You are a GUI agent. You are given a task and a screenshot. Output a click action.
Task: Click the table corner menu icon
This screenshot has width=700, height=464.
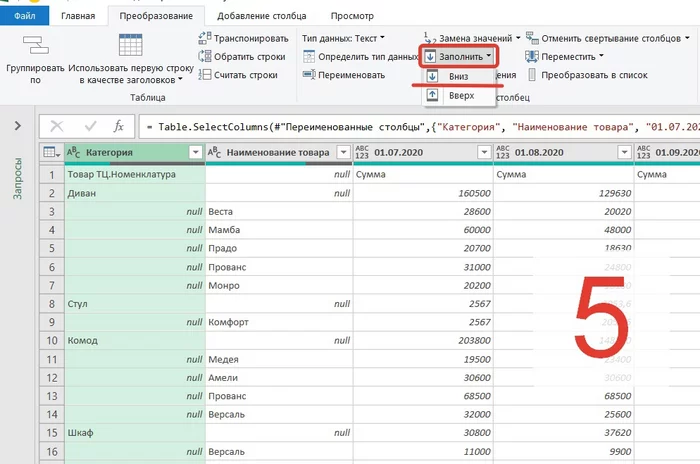(51, 152)
